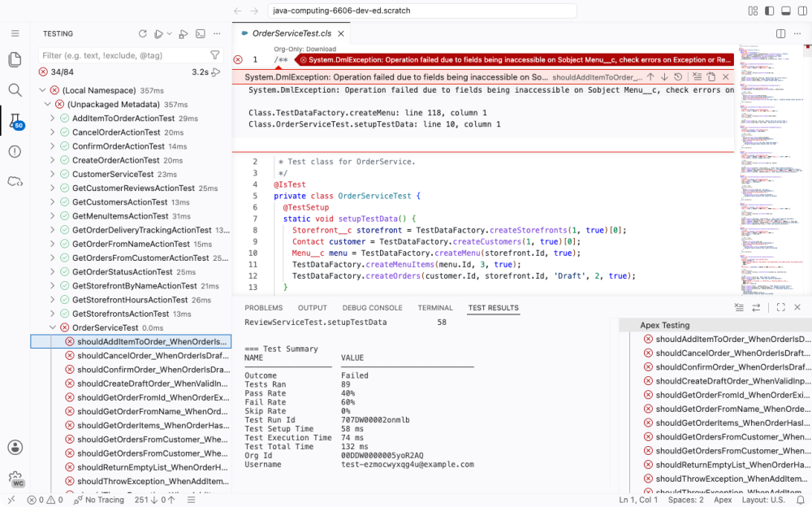Refresh tests in Testing panel header
Viewport: 812px width, 507px height.
(x=142, y=33)
